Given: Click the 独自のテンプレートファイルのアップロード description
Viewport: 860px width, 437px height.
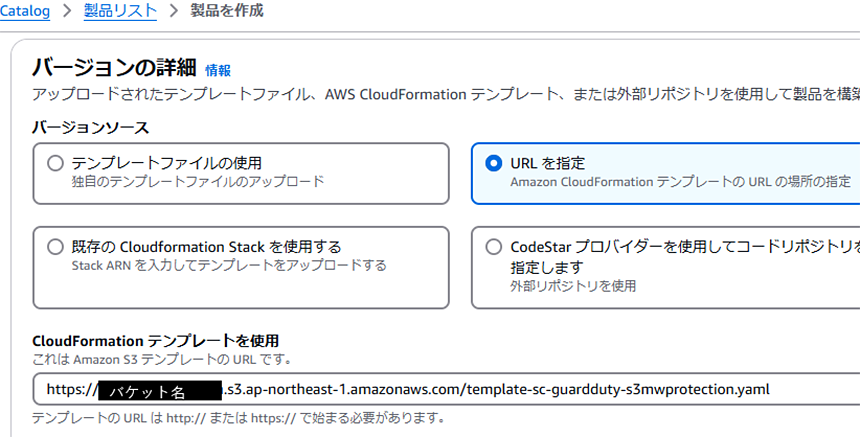Looking at the screenshot, I should coord(198,181).
